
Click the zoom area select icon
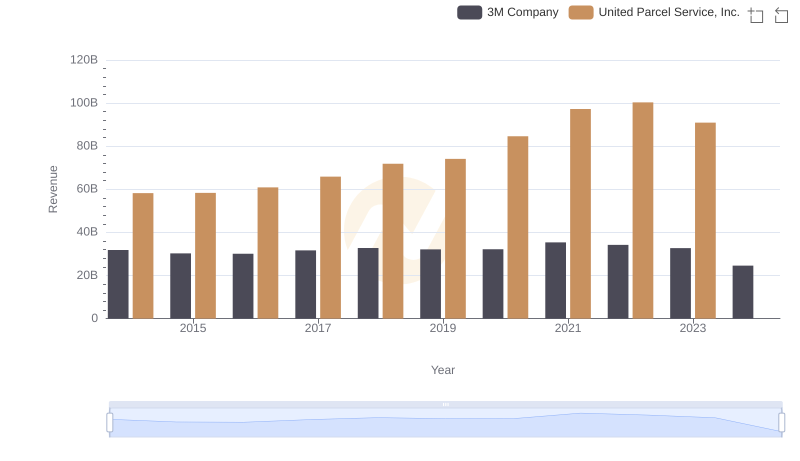(756, 15)
